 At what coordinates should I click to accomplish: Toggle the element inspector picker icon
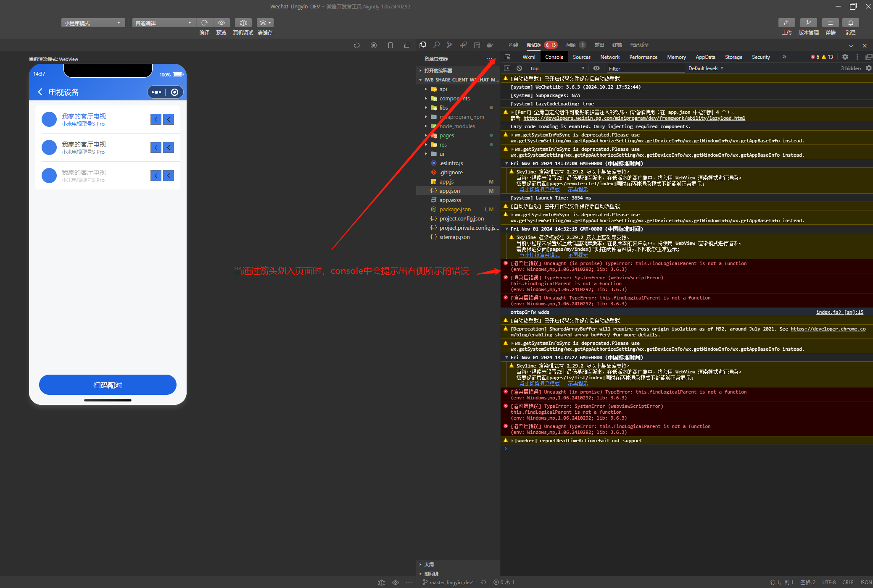click(507, 57)
